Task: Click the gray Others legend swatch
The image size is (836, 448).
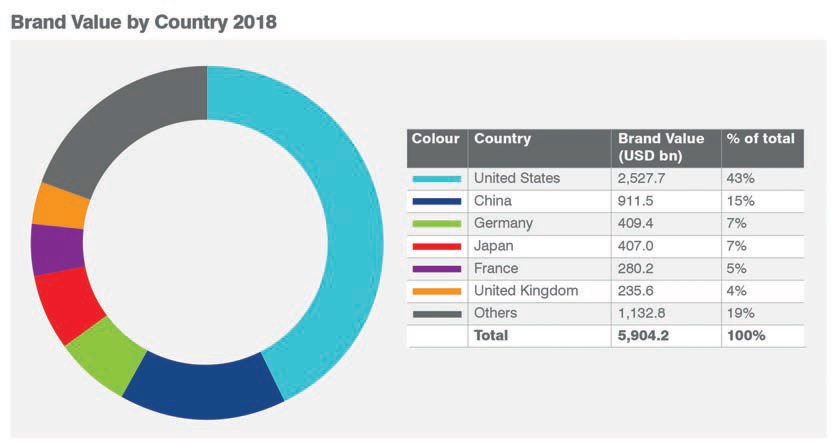Action: click(x=437, y=314)
